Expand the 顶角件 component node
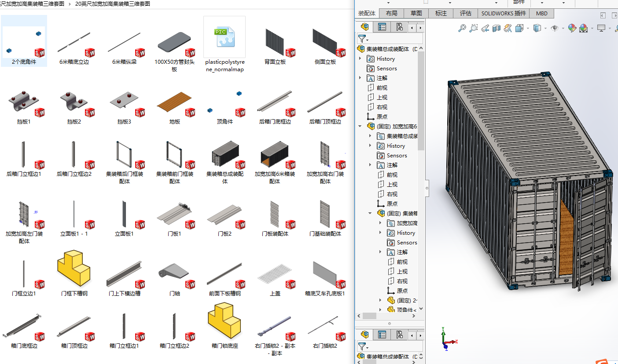Image resolution: width=618 pixels, height=364 pixels. tap(380, 310)
